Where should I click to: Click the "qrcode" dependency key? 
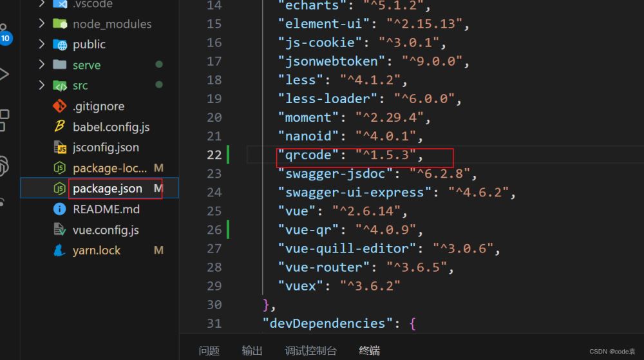click(x=308, y=155)
